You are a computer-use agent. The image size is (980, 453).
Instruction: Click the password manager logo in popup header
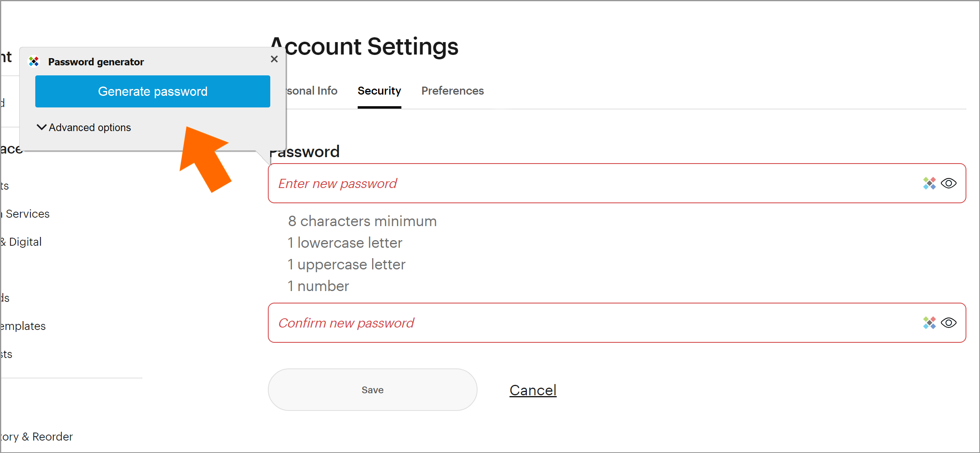click(x=34, y=61)
